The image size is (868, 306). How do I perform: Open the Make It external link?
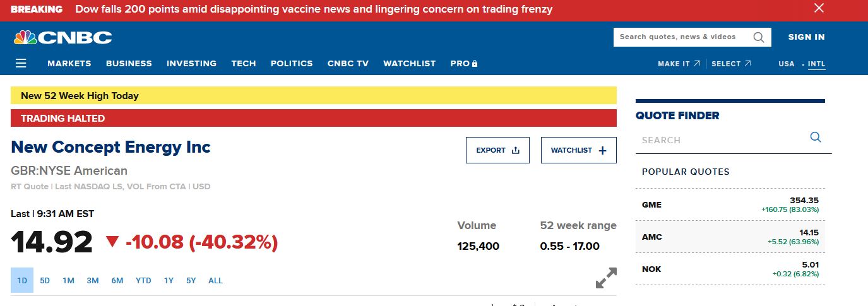point(679,64)
